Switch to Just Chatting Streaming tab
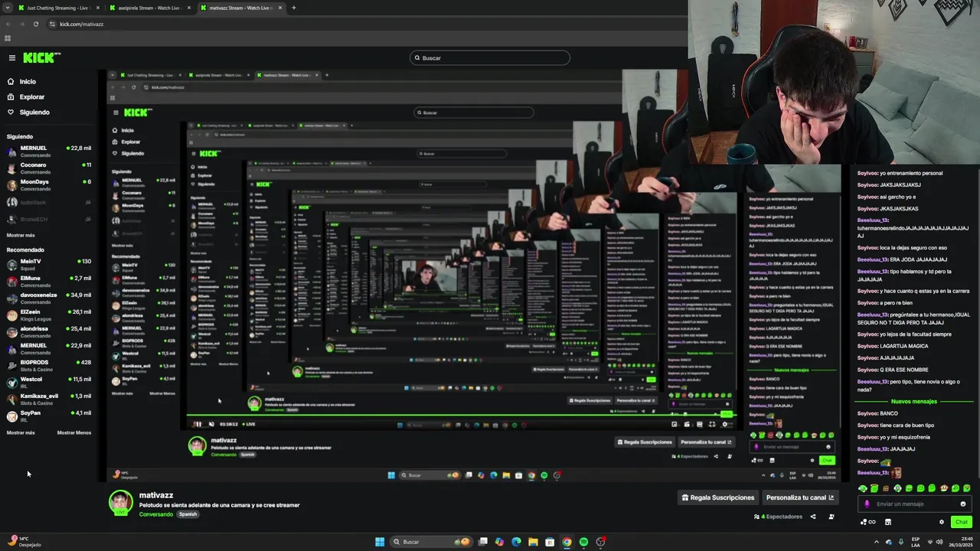 pyautogui.click(x=57, y=8)
